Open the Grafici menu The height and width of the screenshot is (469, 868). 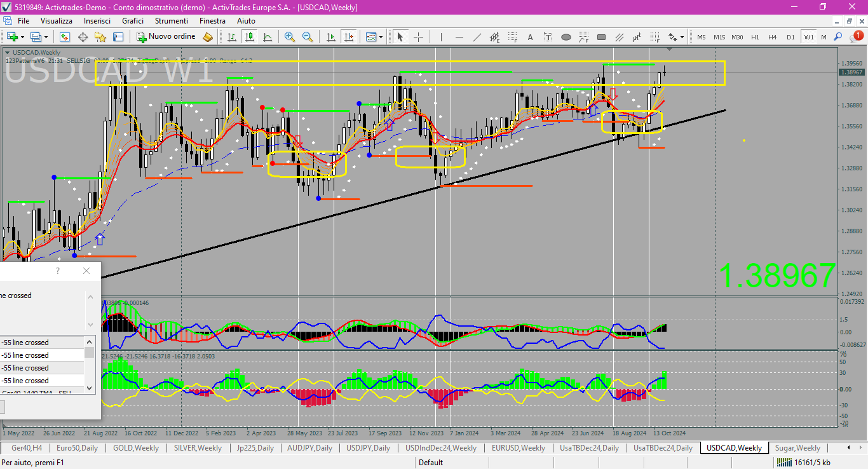133,21
